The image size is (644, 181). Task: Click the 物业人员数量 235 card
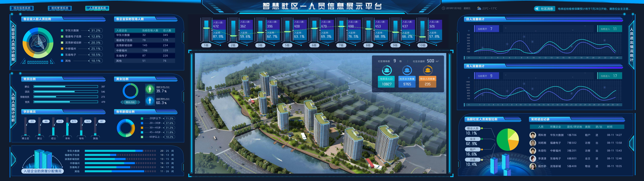point(428,81)
